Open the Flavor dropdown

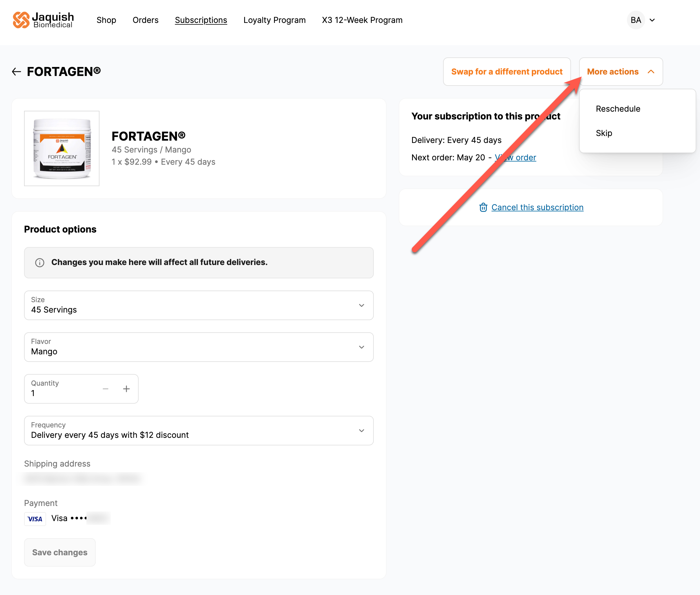click(x=199, y=347)
